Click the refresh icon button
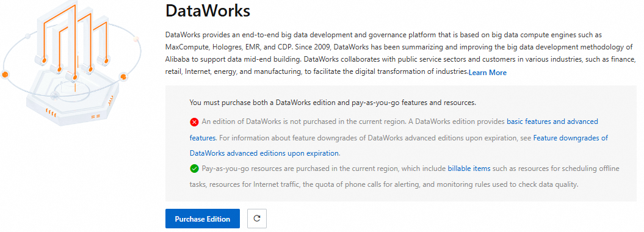Viewport: 644px width, 232px height. (257, 219)
